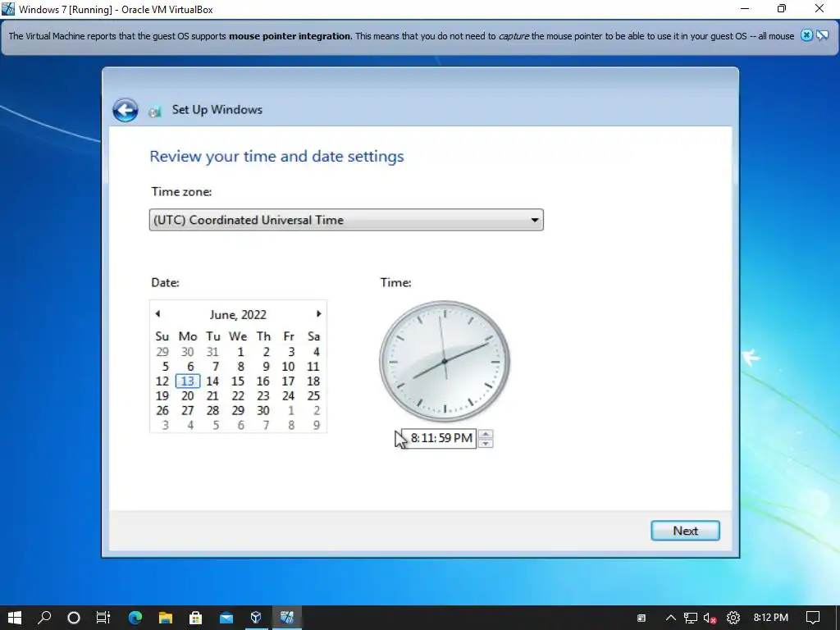Launch Microsoft Edge from taskbar

click(x=135, y=618)
